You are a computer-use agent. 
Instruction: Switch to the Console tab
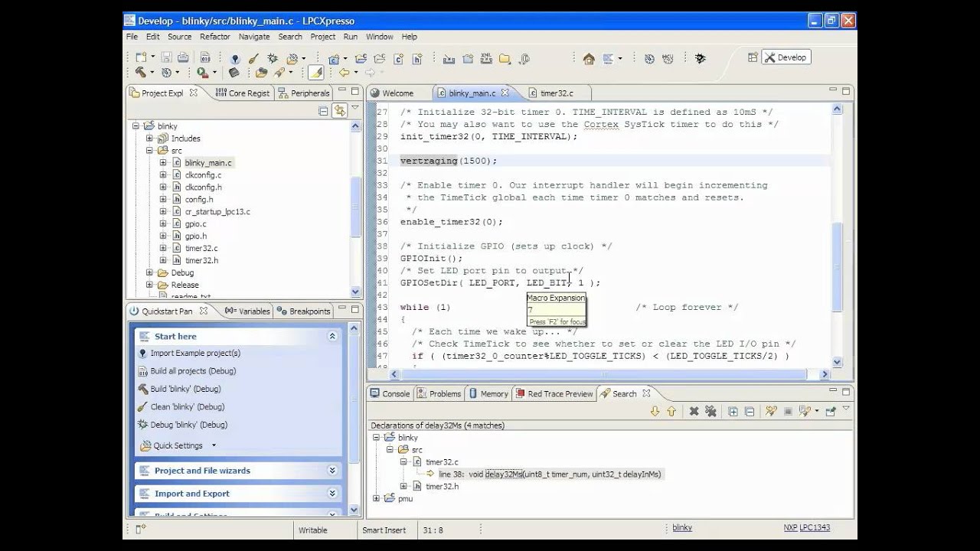[x=390, y=393]
